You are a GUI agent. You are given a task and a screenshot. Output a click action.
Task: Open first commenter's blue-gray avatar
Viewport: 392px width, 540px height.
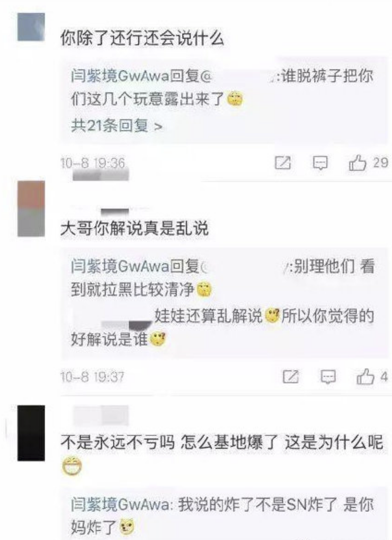pos(31,27)
